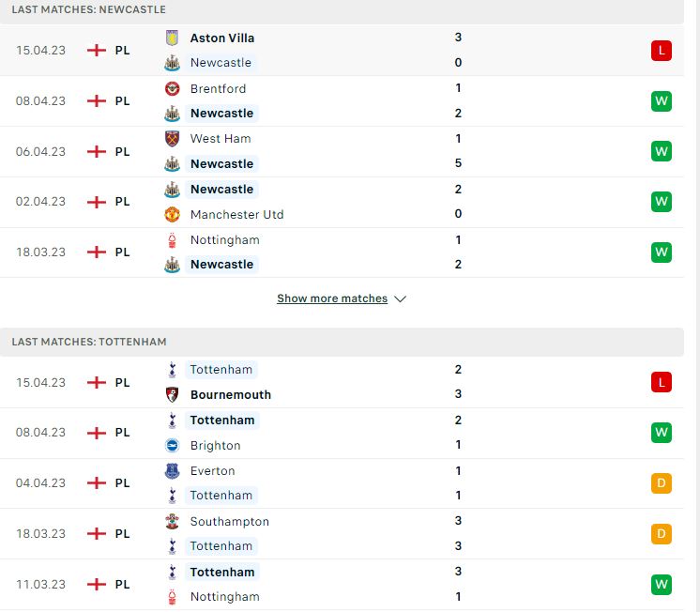Image resolution: width=700 pixels, height=612 pixels.
Task: Click the Bournemouth club crest
Action: click(172, 394)
